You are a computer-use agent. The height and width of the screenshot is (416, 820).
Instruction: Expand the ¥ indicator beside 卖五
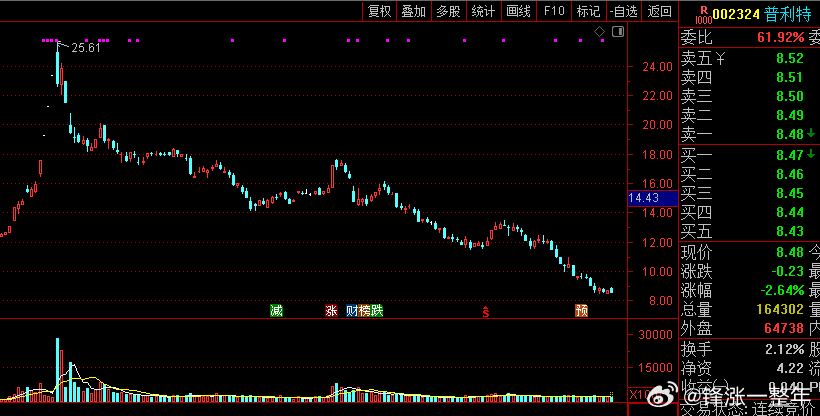721,58
